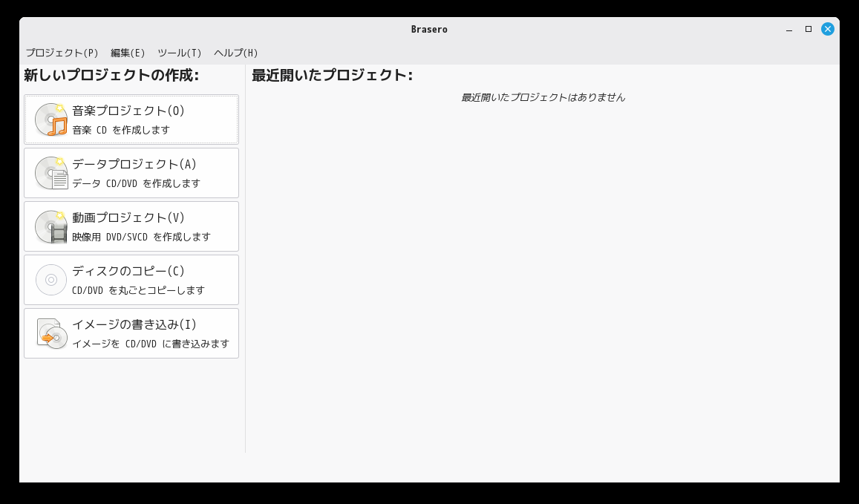Click the text CD/DVD を丸ごとコピーします
Image resolution: width=859 pixels, height=504 pixels.
[x=139, y=290]
